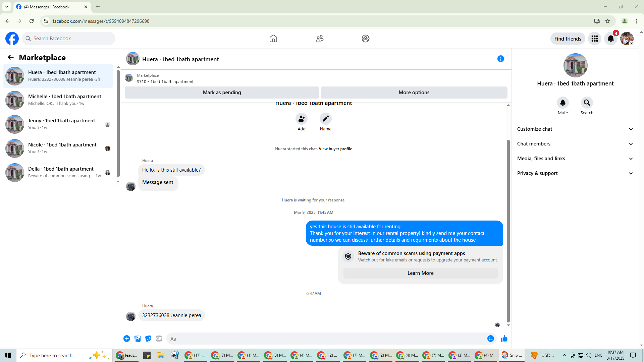Open the Windows Start menu
644x362 pixels.
[8, 355]
